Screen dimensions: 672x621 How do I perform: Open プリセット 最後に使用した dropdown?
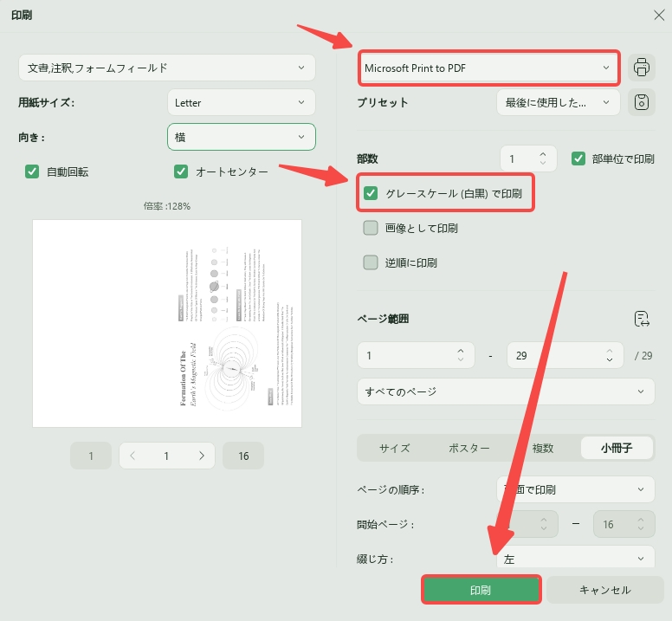tap(559, 102)
